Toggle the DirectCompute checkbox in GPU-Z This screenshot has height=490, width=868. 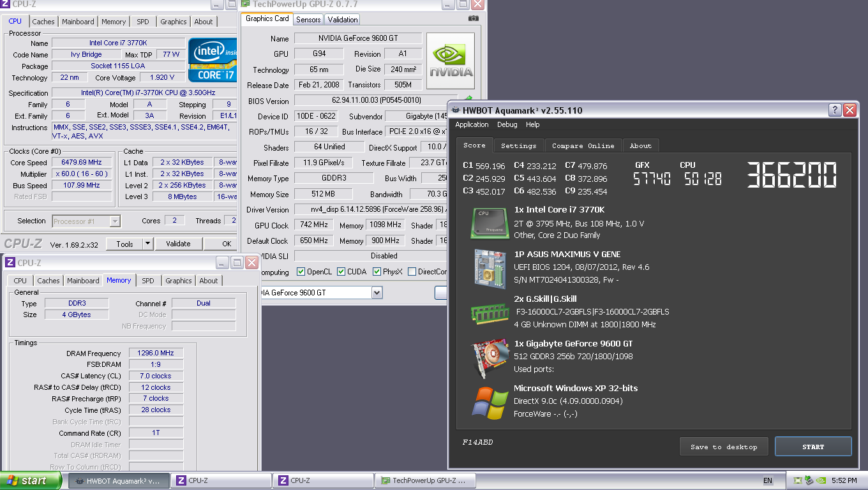tap(412, 272)
